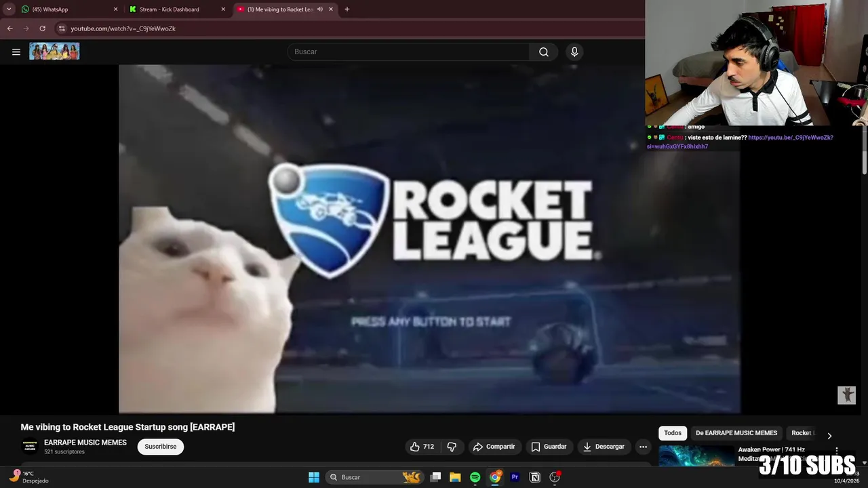Open Notion from taskbar
Viewport: 868px width, 488px height.
tap(534, 477)
